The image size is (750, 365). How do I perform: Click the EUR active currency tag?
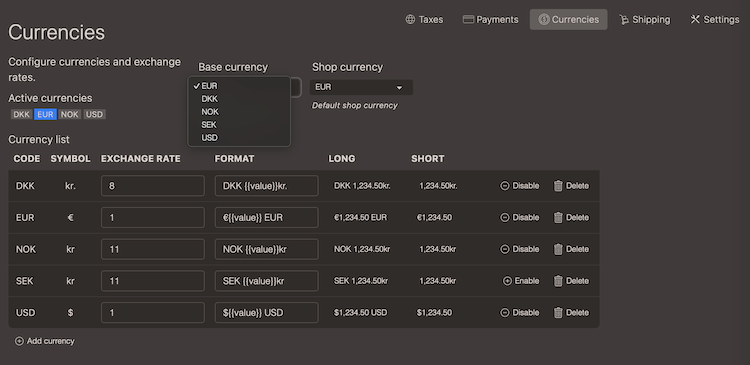(45, 115)
